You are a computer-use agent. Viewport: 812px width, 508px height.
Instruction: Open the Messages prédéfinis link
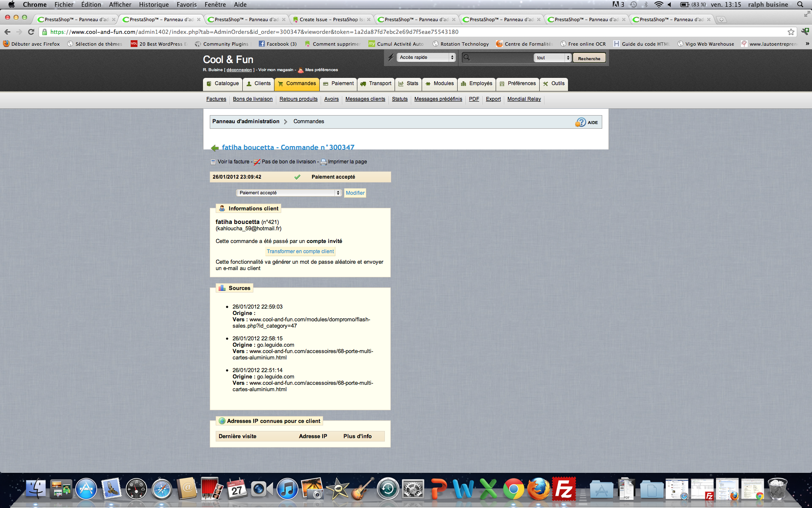[x=438, y=99]
